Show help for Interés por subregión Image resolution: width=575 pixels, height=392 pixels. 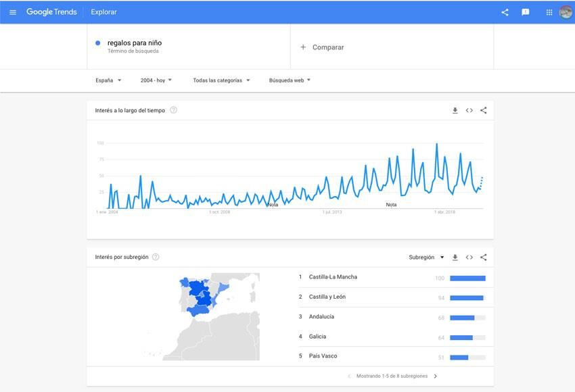156,257
